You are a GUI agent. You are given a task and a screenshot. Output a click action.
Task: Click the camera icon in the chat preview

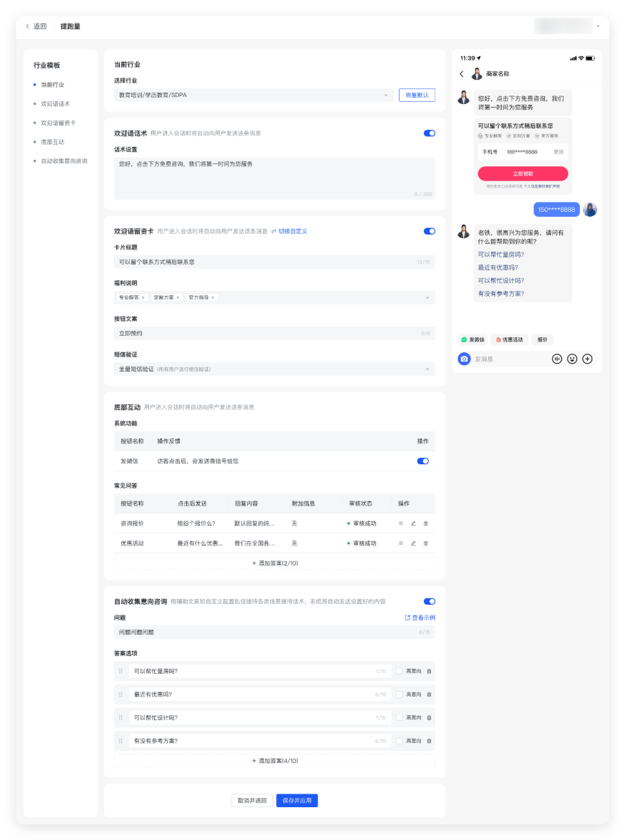464,359
